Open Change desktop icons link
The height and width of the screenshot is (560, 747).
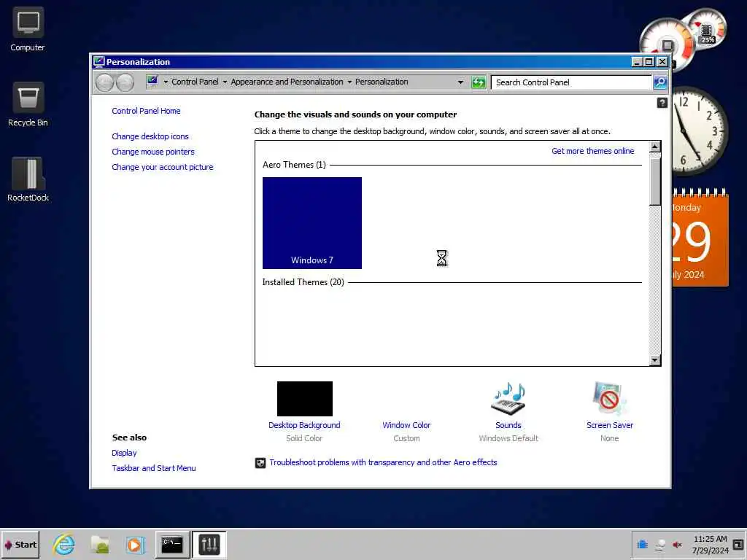[x=150, y=136]
